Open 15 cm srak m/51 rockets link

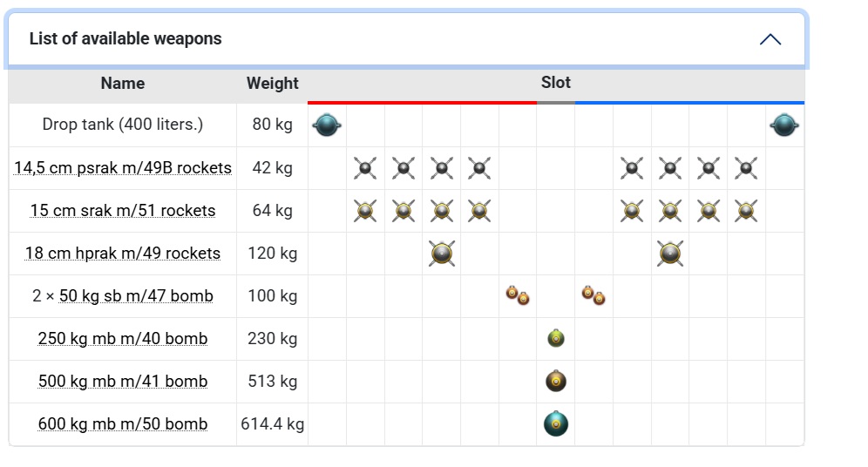[x=123, y=211]
